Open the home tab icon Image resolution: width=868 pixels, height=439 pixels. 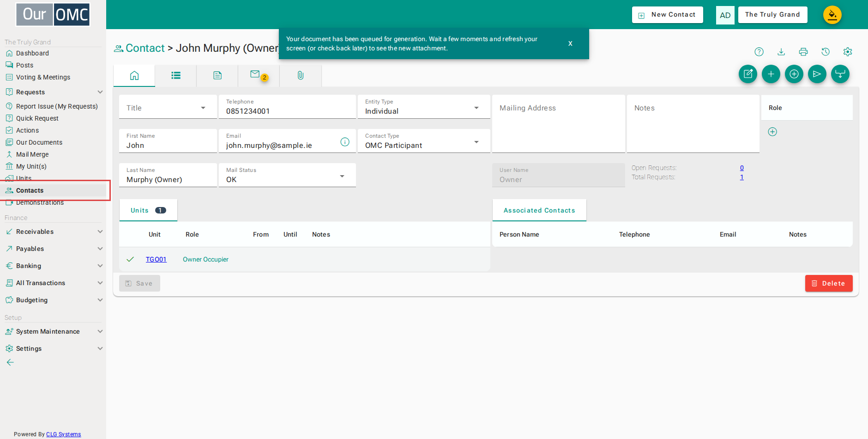click(134, 75)
